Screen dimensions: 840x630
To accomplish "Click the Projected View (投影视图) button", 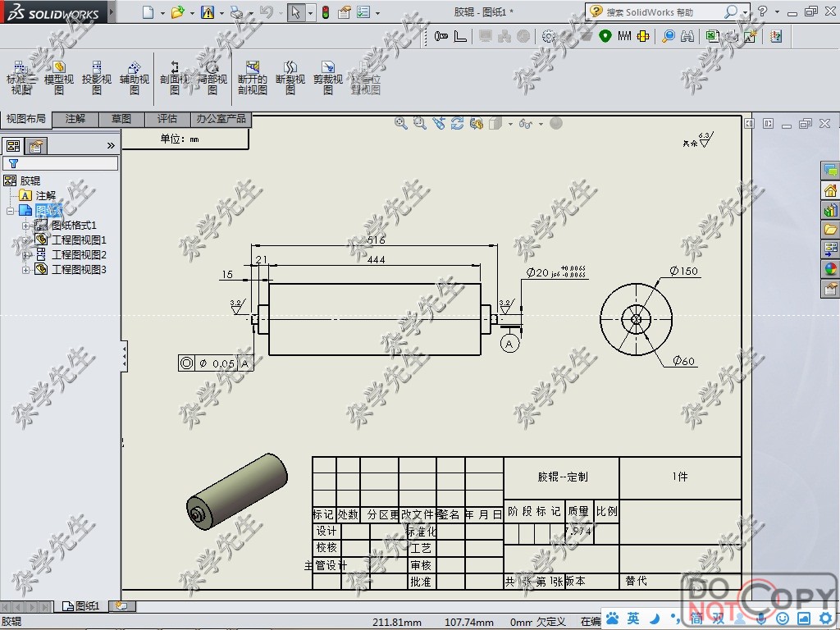I will (97, 78).
